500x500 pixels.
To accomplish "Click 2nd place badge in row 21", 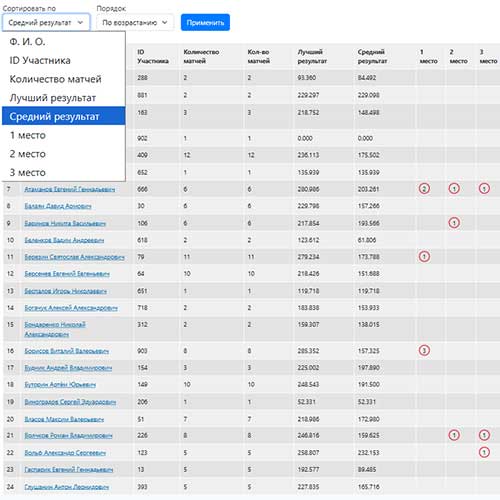I will [x=454, y=435].
